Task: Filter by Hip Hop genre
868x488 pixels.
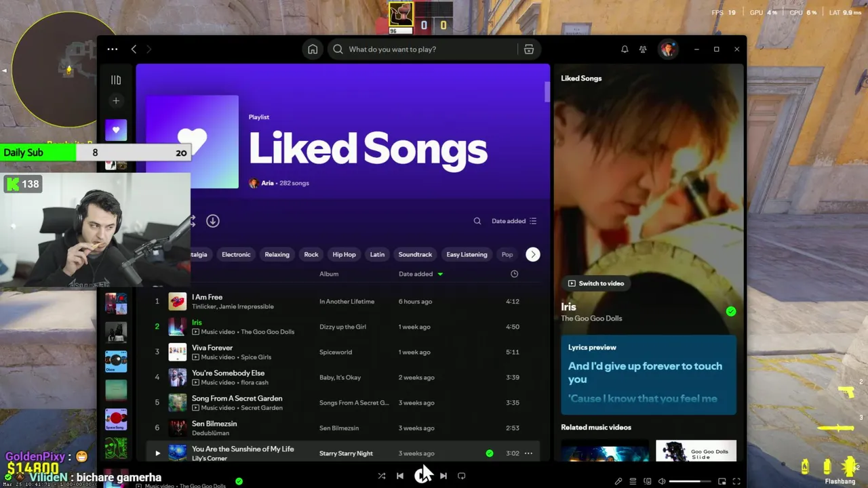Action: pos(344,255)
